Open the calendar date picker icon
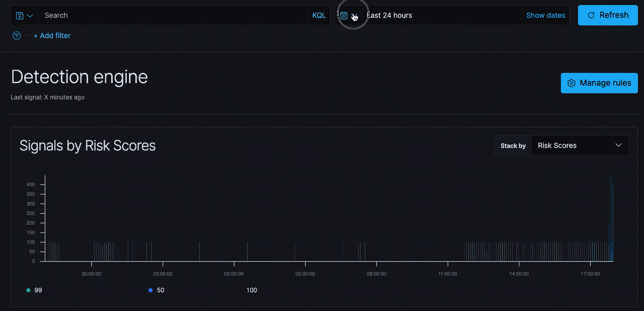The image size is (644, 311). tap(343, 15)
